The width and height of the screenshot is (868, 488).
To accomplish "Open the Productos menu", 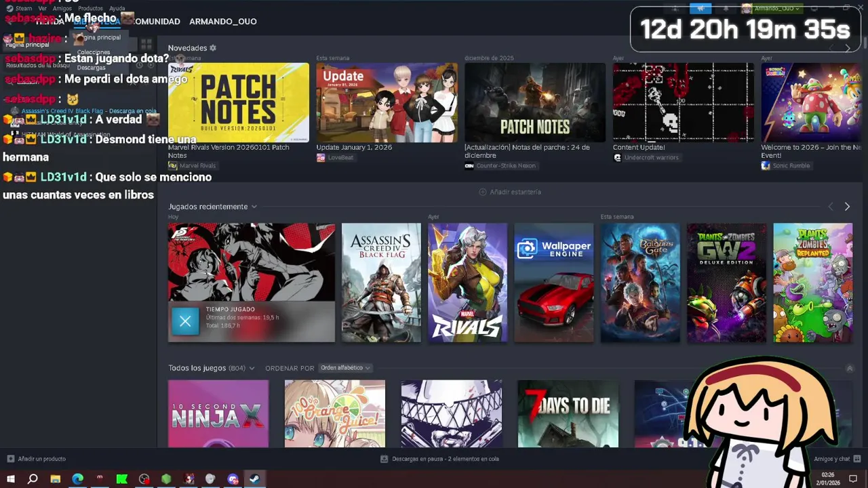I will pos(90,8).
